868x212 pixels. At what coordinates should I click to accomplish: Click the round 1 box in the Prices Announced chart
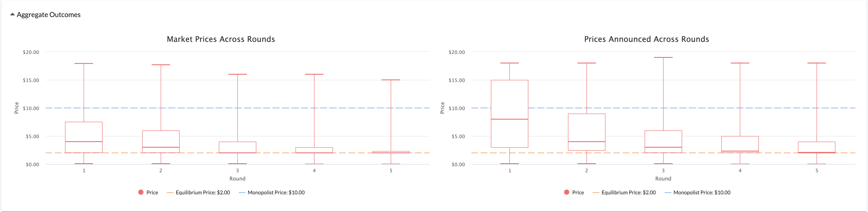tap(509, 113)
